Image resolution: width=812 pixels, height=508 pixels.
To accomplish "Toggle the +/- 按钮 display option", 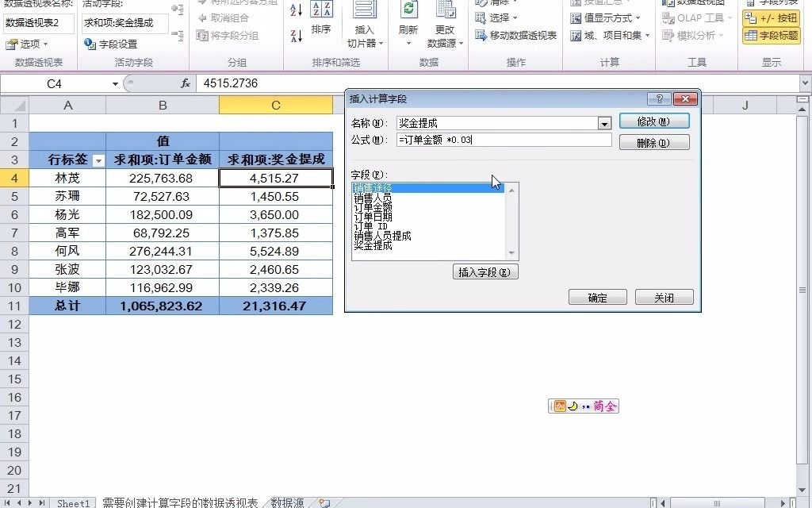I will tap(768, 17).
